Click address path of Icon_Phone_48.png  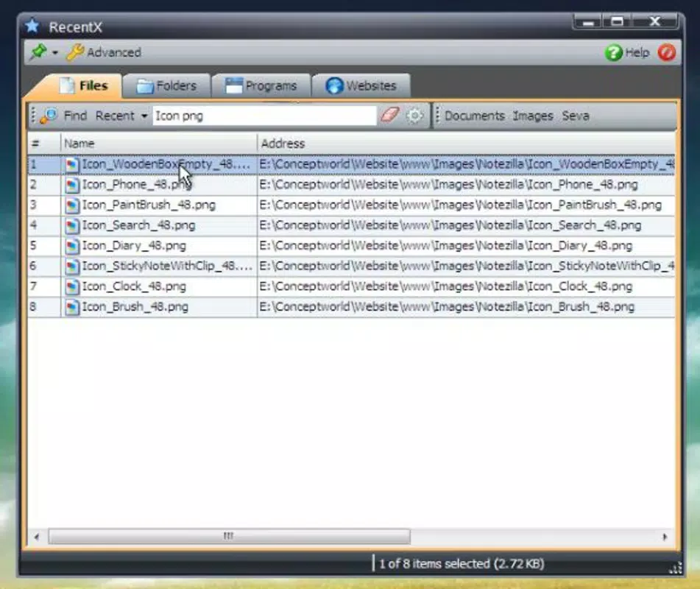[x=448, y=184]
